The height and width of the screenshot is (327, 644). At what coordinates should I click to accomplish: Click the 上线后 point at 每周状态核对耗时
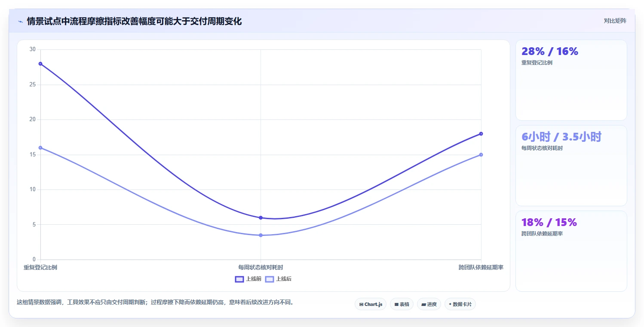[x=261, y=235]
